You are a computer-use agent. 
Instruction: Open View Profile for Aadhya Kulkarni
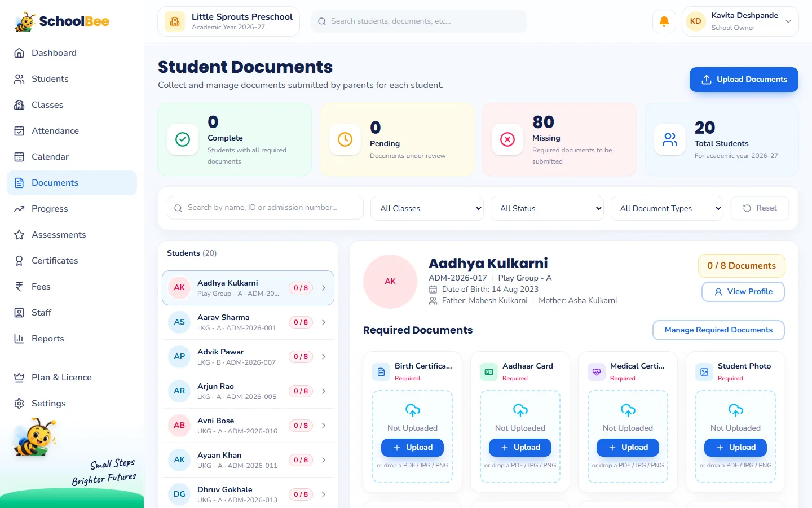[743, 292]
